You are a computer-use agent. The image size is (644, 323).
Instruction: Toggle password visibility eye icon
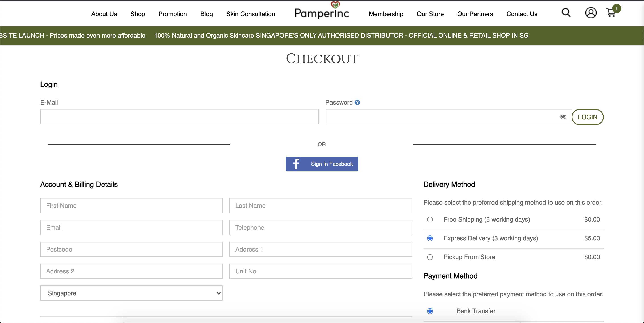click(563, 117)
